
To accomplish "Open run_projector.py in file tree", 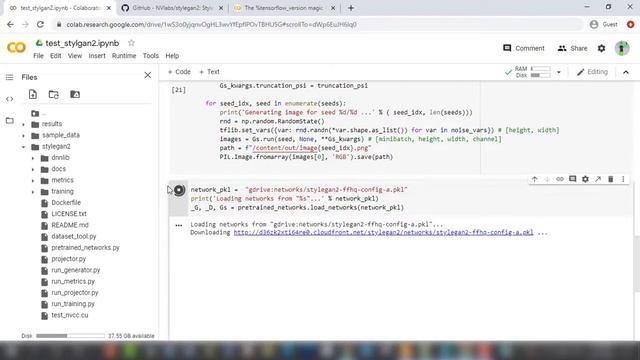I will [75, 293].
